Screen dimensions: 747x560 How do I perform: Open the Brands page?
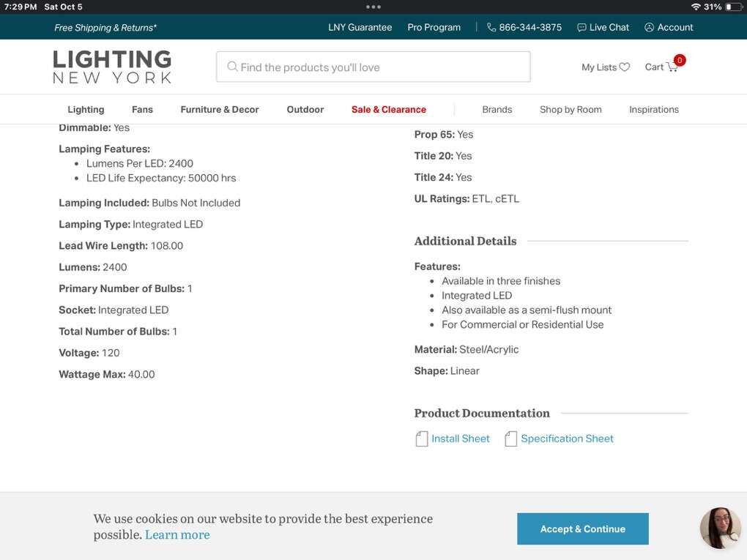pyautogui.click(x=497, y=110)
